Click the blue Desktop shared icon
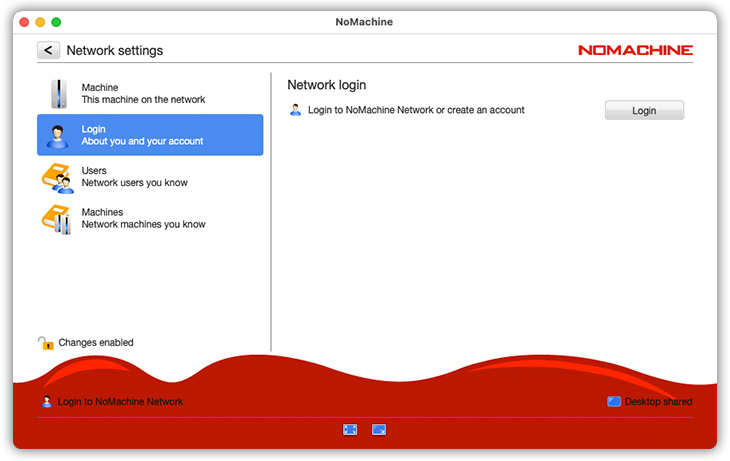The image size is (730, 461). pyautogui.click(x=613, y=402)
